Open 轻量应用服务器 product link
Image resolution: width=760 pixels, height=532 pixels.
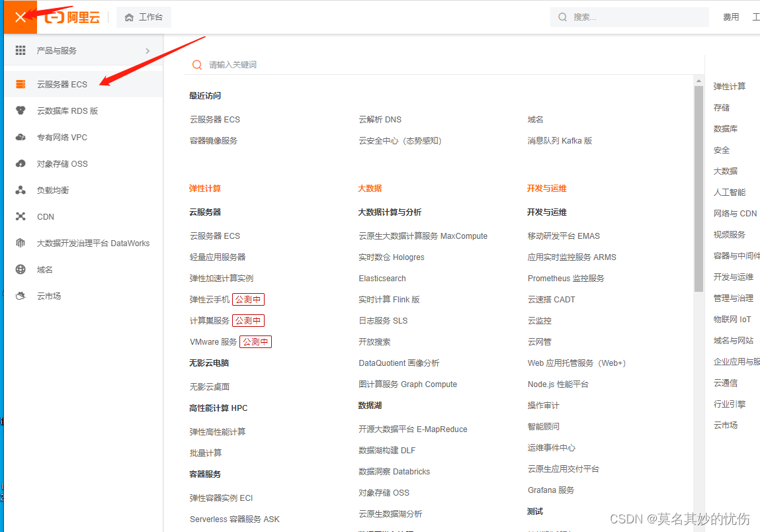click(x=218, y=257)
